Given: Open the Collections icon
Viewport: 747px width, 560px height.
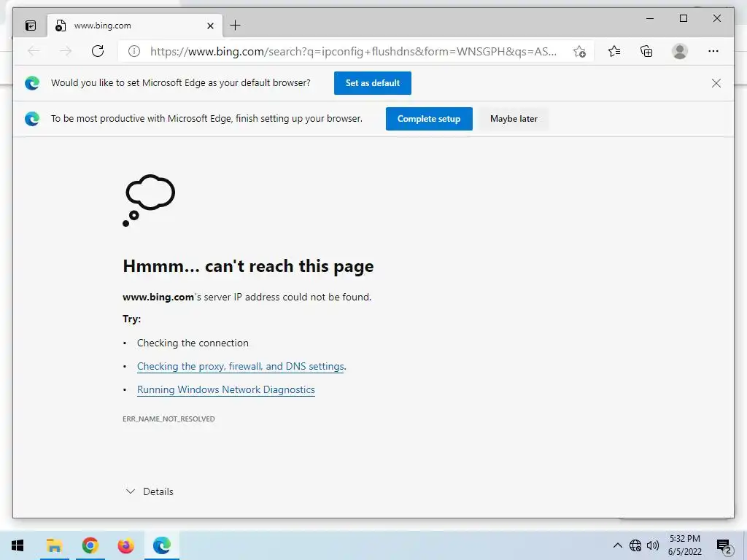Looking at the screenshot, I should point(646,51).
